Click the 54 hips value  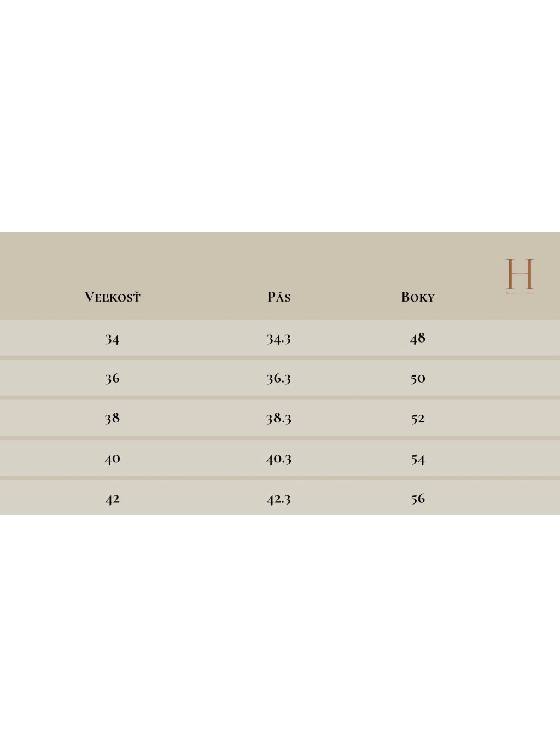click(418, 459)
